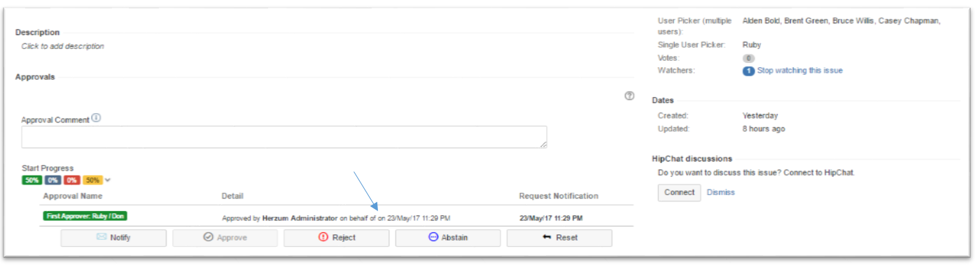Click to add description text
This screenshot has height=265, width=980.
[63, 46]
